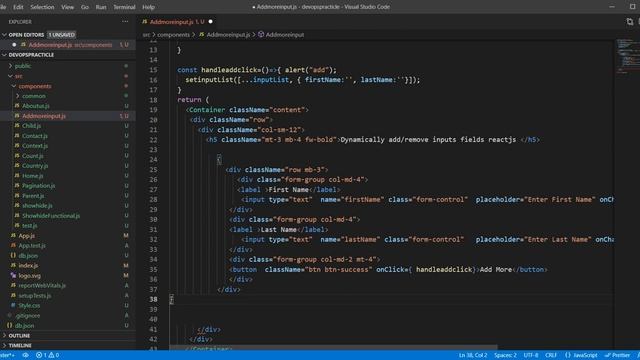
Task: Click components in the breadcrumb path
Action: (x=173, y=35)
